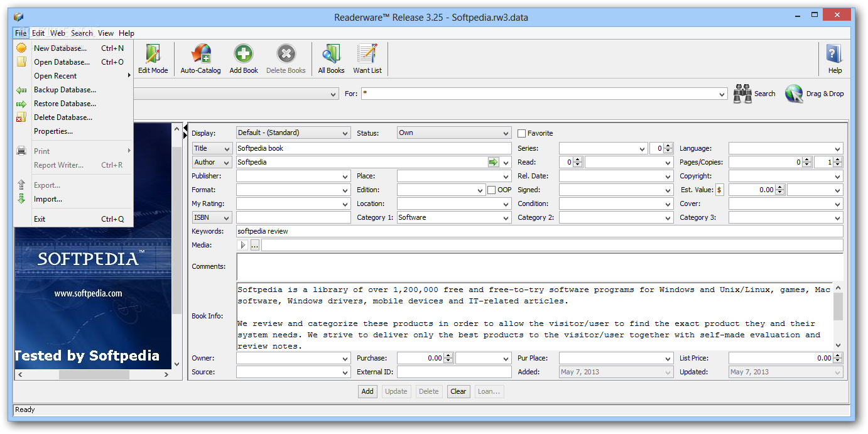Viewport: 868px width, 434px height.
Task: Open the Status dropdown showing Own
Action: [x=454, y=133]
